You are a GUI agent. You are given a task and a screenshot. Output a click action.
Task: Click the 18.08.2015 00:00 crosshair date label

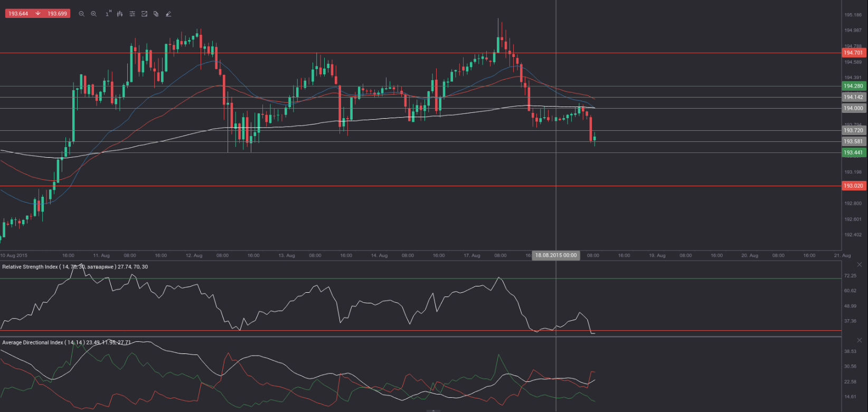[555, 255]
